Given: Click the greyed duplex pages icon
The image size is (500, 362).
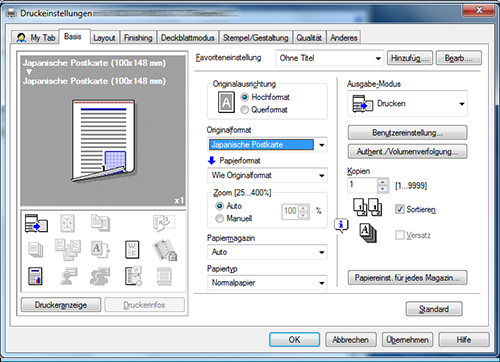Looking at the screenshot, I should pos(100,223).
